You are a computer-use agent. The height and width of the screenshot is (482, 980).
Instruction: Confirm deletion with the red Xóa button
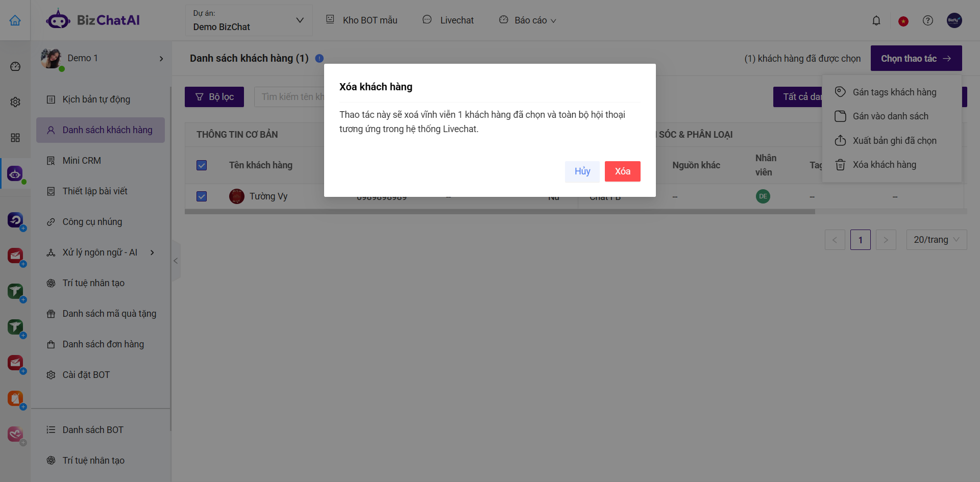coord(622,171)
